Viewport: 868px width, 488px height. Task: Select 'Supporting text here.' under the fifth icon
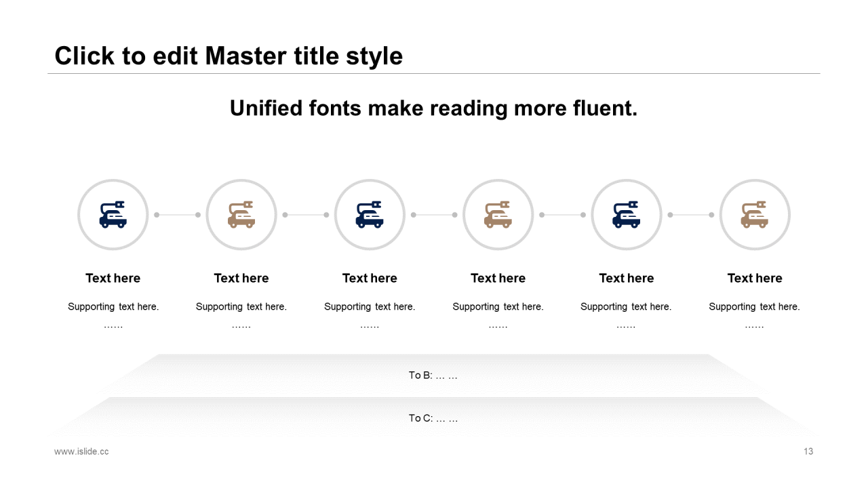(x=626, y=306)
